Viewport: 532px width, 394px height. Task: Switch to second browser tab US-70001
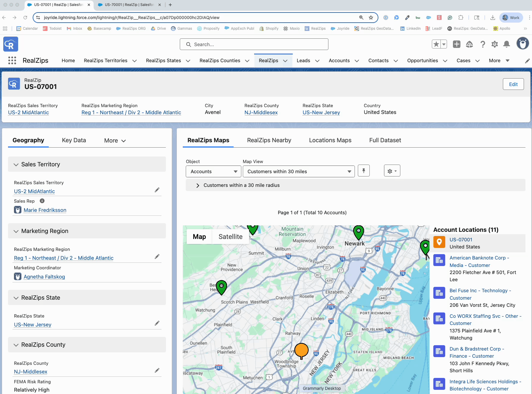pos(129,5)
